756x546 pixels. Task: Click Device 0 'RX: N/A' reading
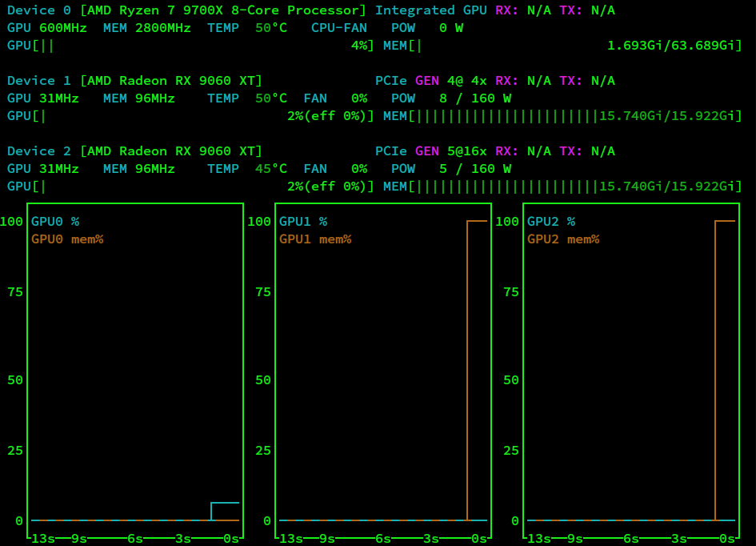click(523, 10)
